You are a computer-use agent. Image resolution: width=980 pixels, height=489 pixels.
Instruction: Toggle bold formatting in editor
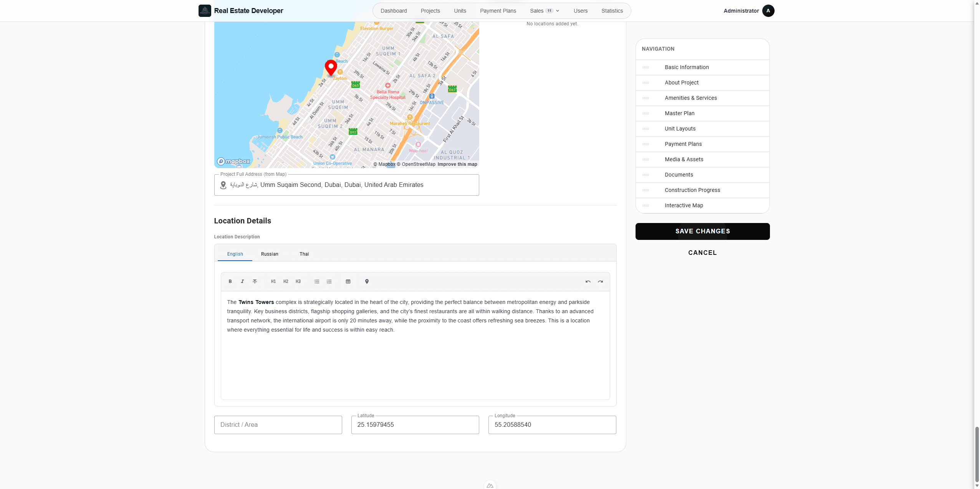coord(230,281)
